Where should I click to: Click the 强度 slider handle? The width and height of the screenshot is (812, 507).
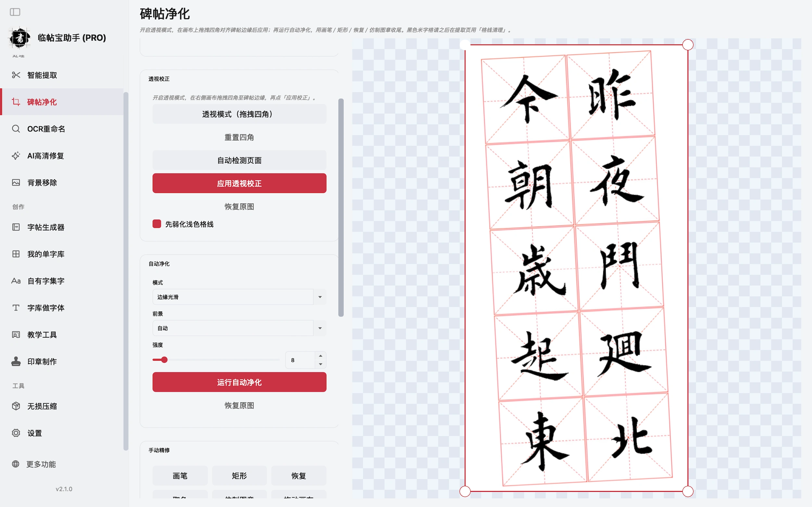(164, 360)
